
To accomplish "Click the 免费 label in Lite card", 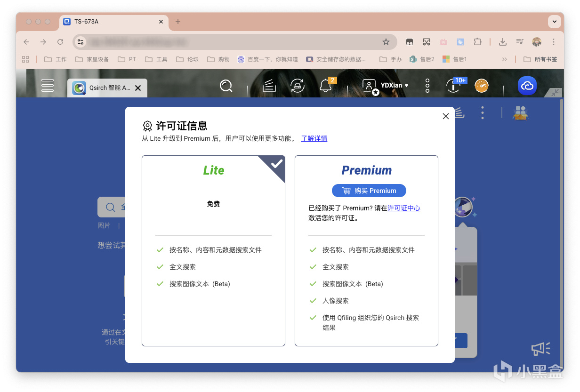I will [213, 204].
